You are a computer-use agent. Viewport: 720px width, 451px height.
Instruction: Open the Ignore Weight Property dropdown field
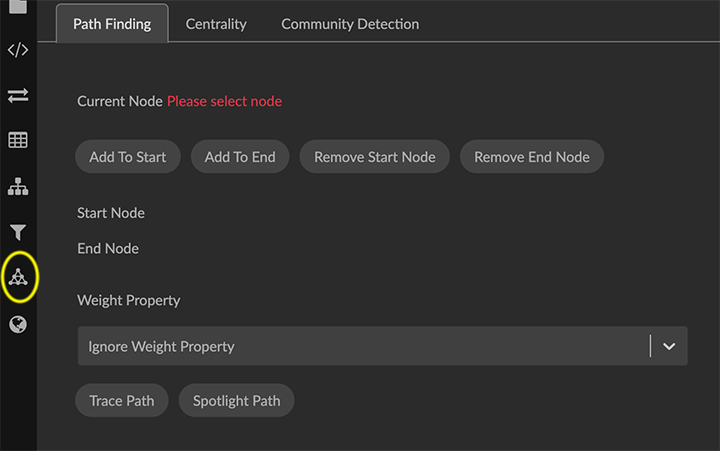(x=360, y=346)
